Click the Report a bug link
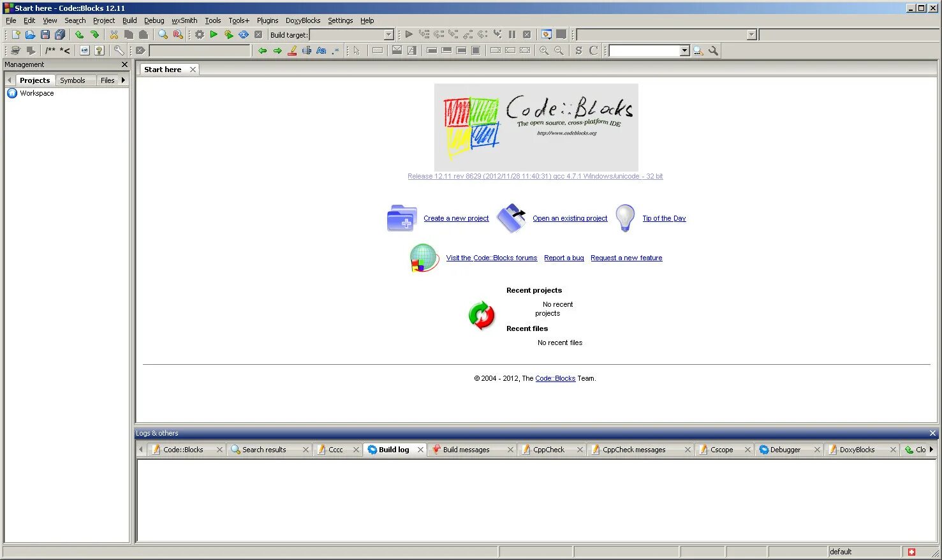This screenshot has height=560, width=942. click(564, 258)
